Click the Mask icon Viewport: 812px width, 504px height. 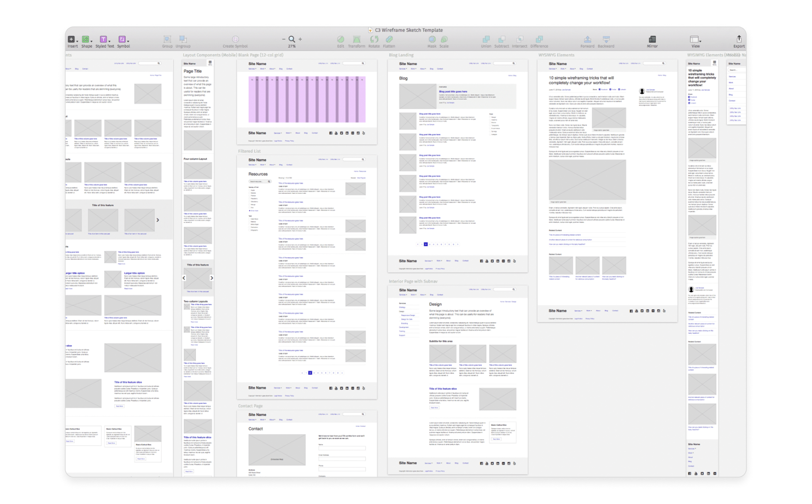432,40
